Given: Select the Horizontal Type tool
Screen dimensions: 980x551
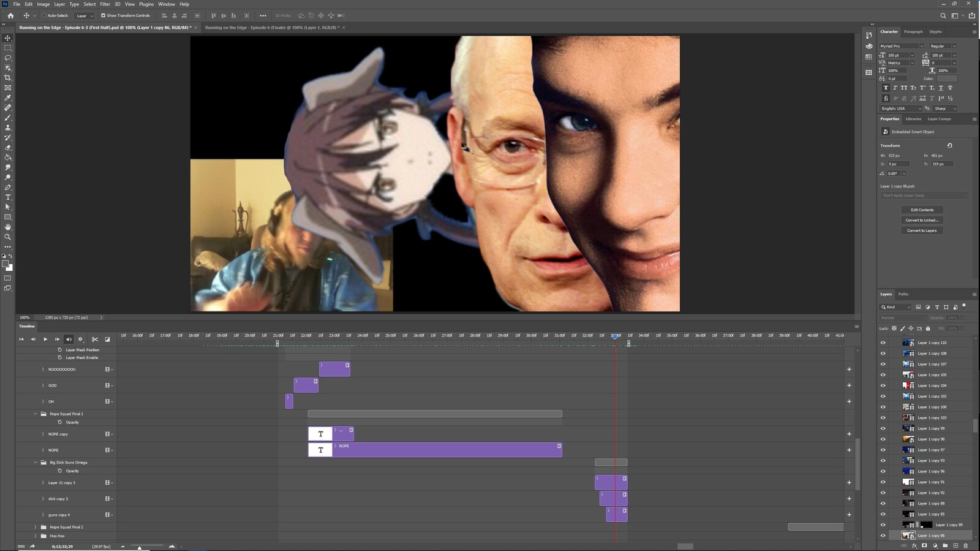Looking at the screenshot, I should (x=8, y=197).
